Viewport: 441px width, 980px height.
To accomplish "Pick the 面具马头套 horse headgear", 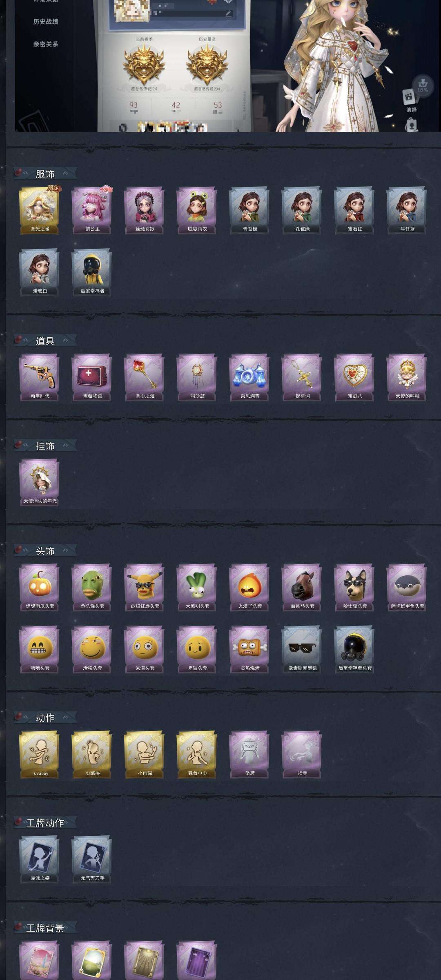I will (x=302, y=587).
